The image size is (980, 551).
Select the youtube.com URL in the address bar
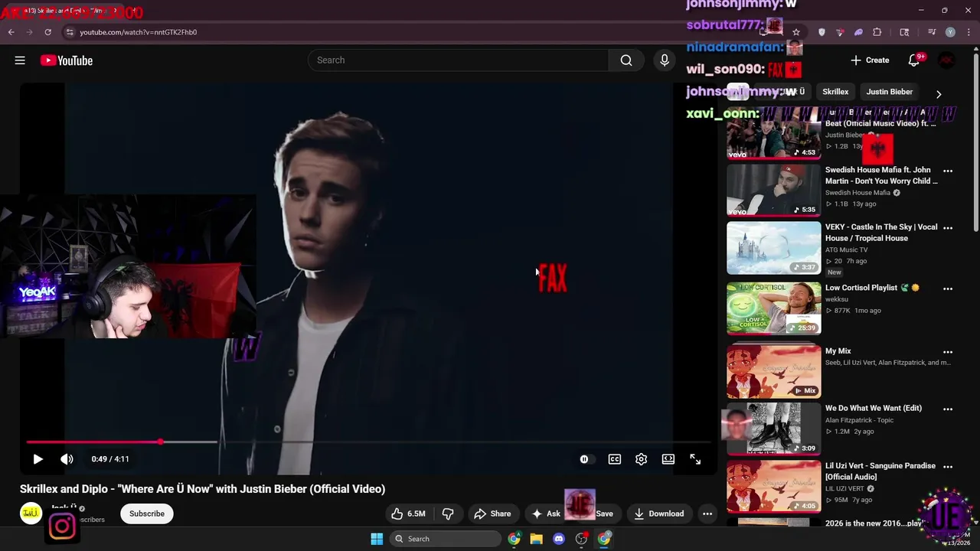point(139,32)
